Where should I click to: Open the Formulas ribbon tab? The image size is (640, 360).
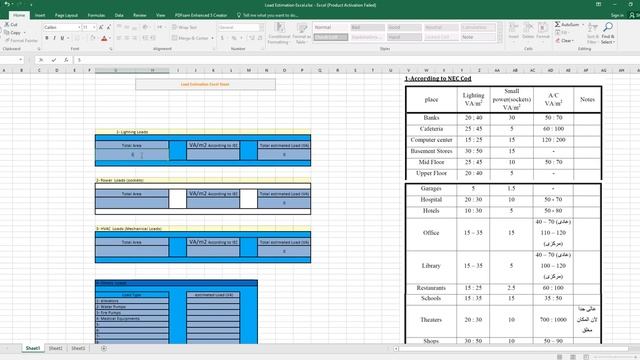[x=96, y=15]
